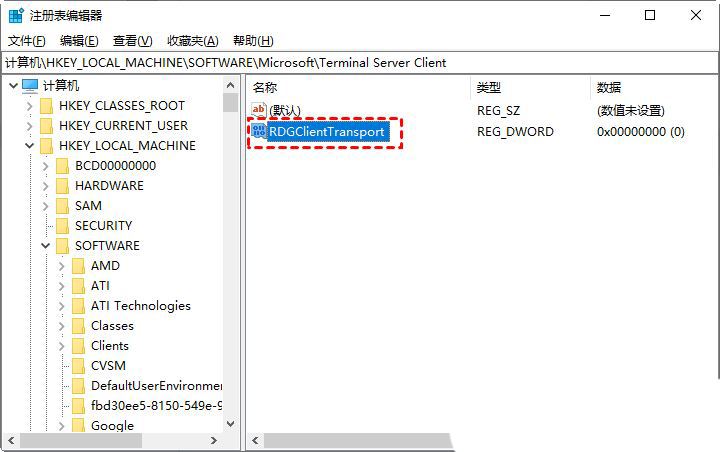The width and height of the screenshot is (720, 452).
Task: Expand the HARDWARE key chevron
Action: [x=45, y=186]
